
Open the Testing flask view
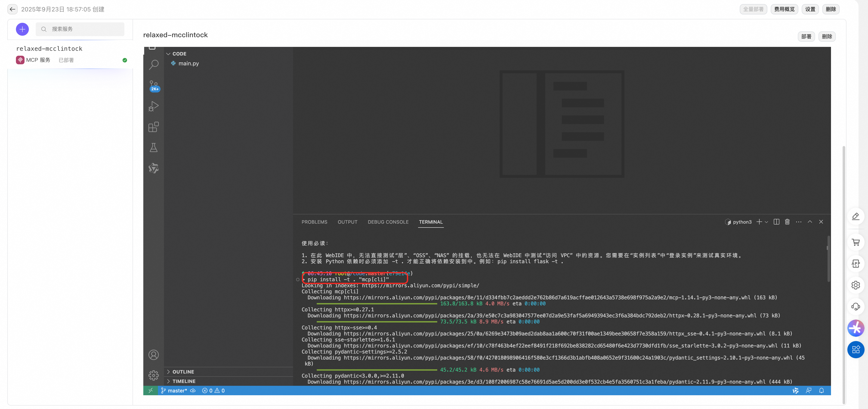[x=154, y=148]
